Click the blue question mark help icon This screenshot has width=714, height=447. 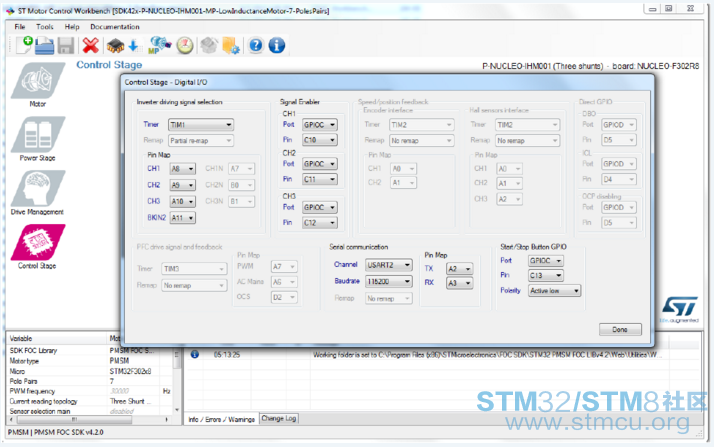(x=256, y=45)
